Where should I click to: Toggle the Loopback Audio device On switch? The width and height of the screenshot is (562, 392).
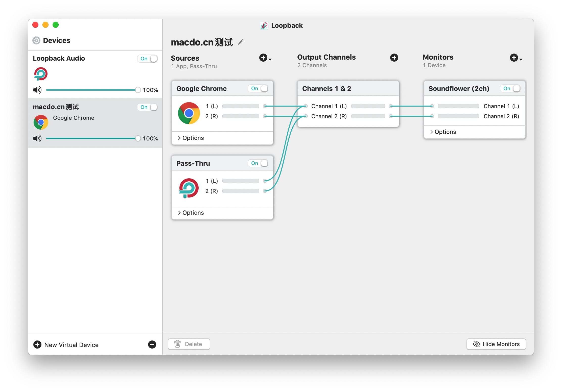147,59
